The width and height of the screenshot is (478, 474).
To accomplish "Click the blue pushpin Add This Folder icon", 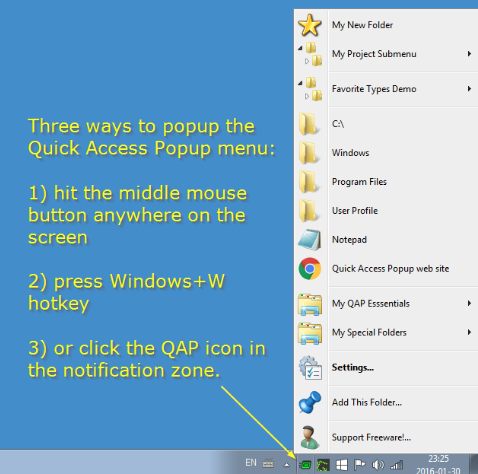I will pyautogui.click(x=310, y=402).
